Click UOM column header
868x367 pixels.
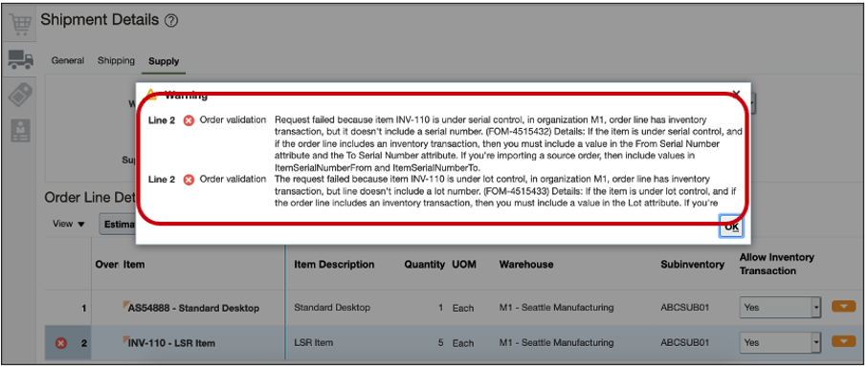tap(463, 265)
